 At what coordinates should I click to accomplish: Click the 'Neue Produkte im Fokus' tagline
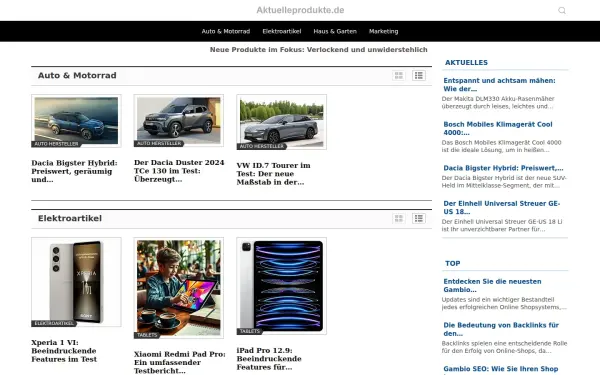coord(318,50)
